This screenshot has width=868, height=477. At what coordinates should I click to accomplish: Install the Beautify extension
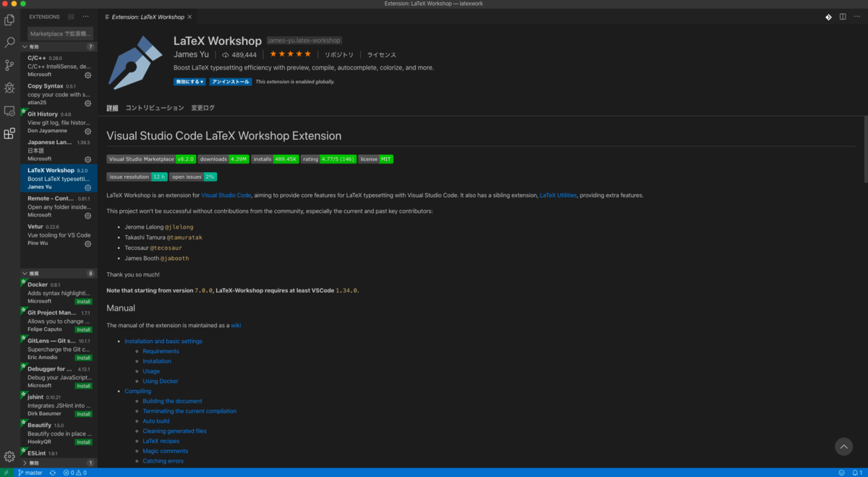[x=84, y=442]
